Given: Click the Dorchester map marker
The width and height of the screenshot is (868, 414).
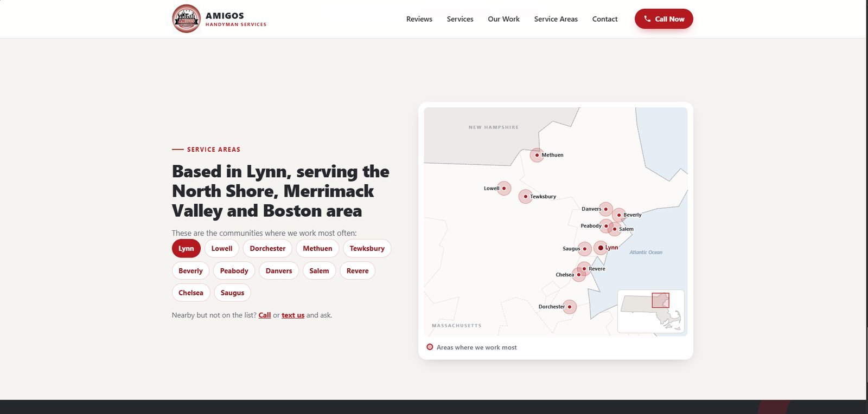Looking at the screenshot, I should point(570,307).
